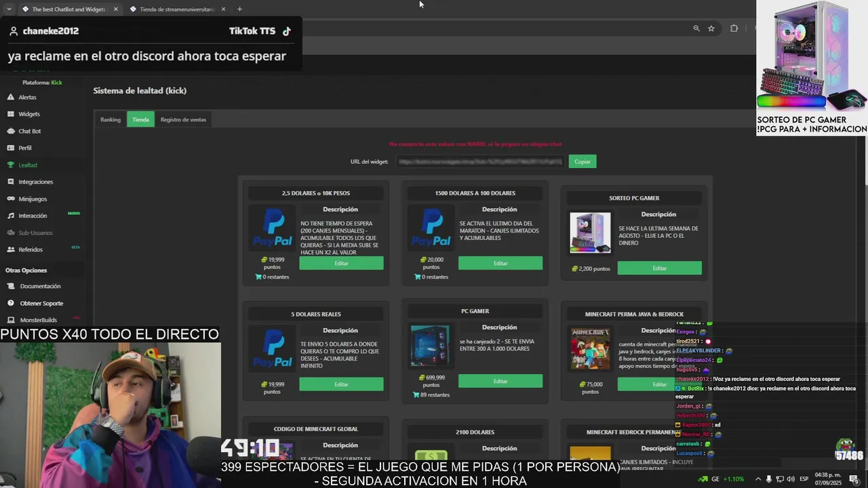Click the TikTok logo in TTS overlay
The width and height of the screenshot is (868, 488).
point(287,31)
